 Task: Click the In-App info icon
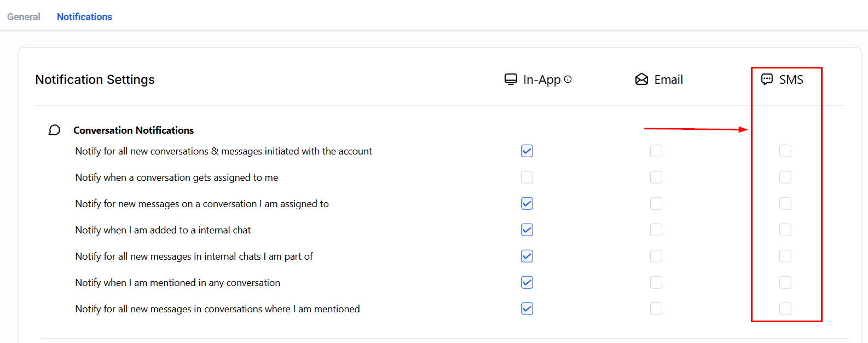pos(568,79)
